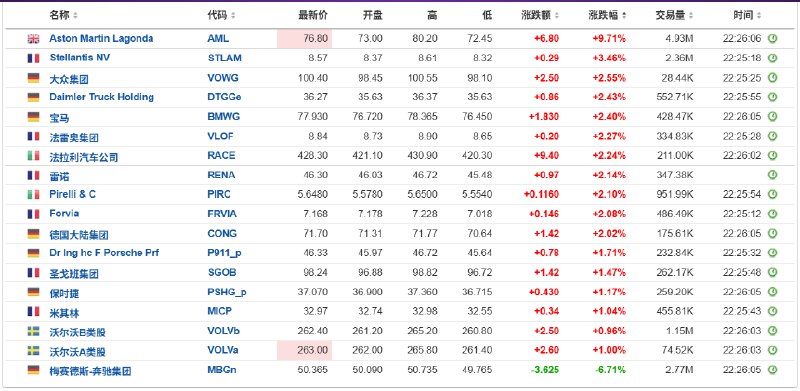Click the Swedish flag beside 沃尔沃B类股
This screenshot has width=800, height=391.
click(33, 331)
